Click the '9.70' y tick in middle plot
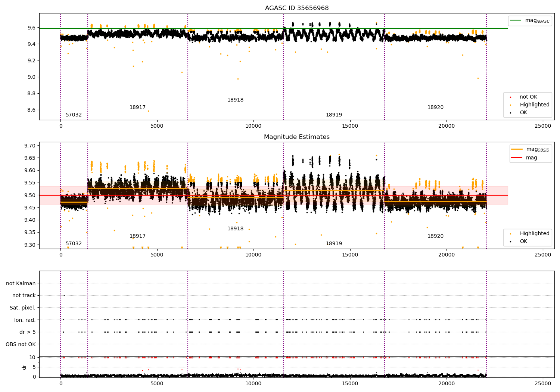The image size is (560, 392). (x=29, y=146)
